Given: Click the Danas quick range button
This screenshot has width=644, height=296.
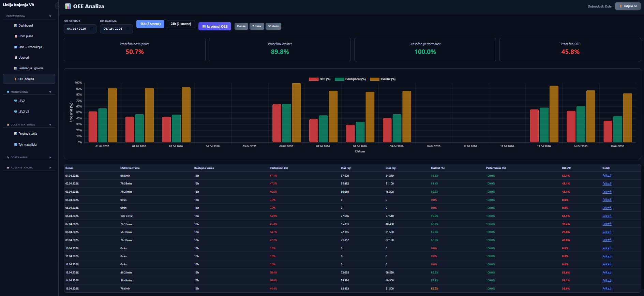Looking at the screenshot, I should (241, 26).
